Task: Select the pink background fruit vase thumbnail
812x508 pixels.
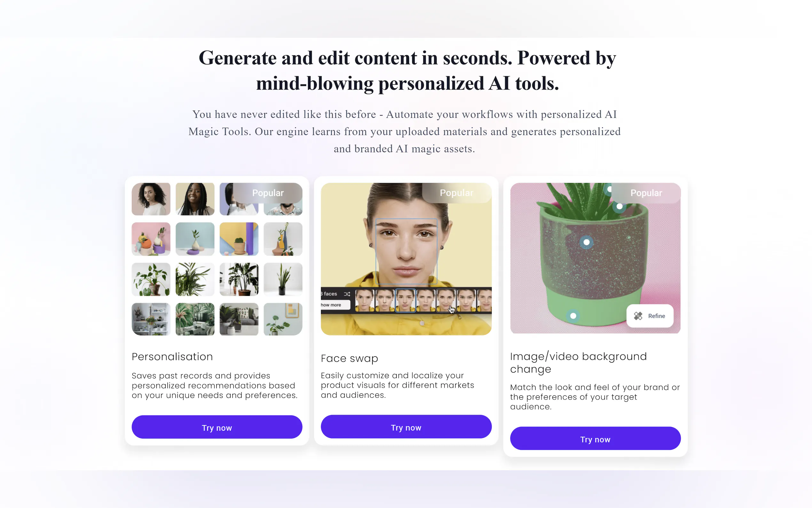Action: click(151, 239)
